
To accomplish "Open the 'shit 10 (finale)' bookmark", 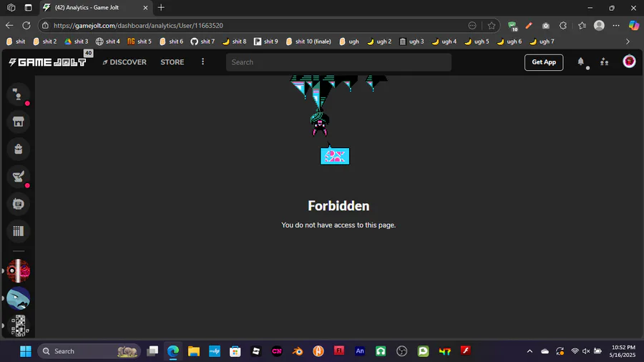I will pos(308,41).
